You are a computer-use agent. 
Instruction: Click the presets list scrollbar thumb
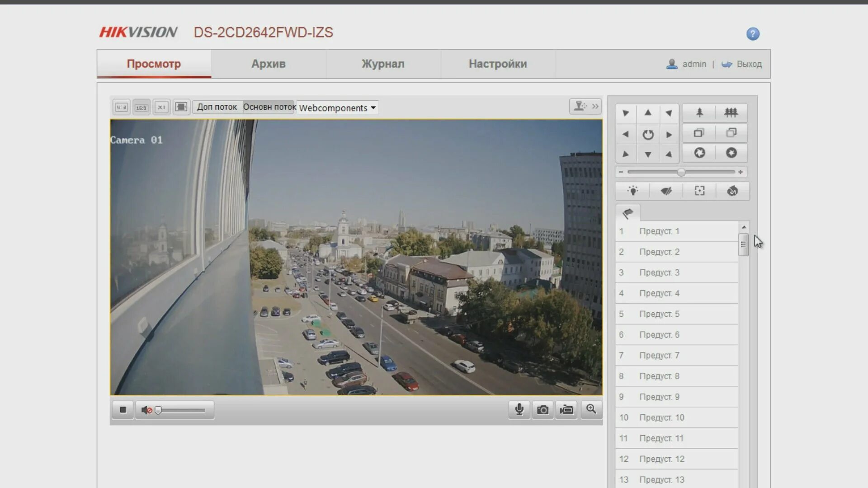743,244
